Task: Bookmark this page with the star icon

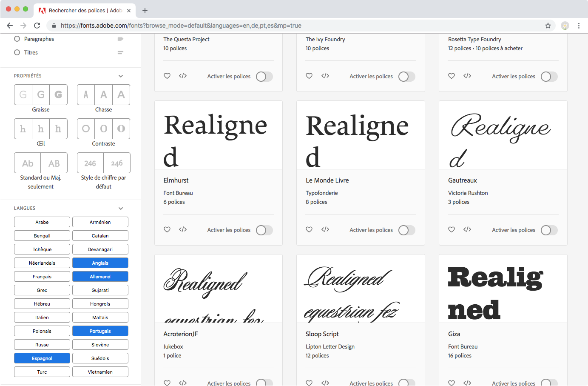Action: (x=548, y=26)
